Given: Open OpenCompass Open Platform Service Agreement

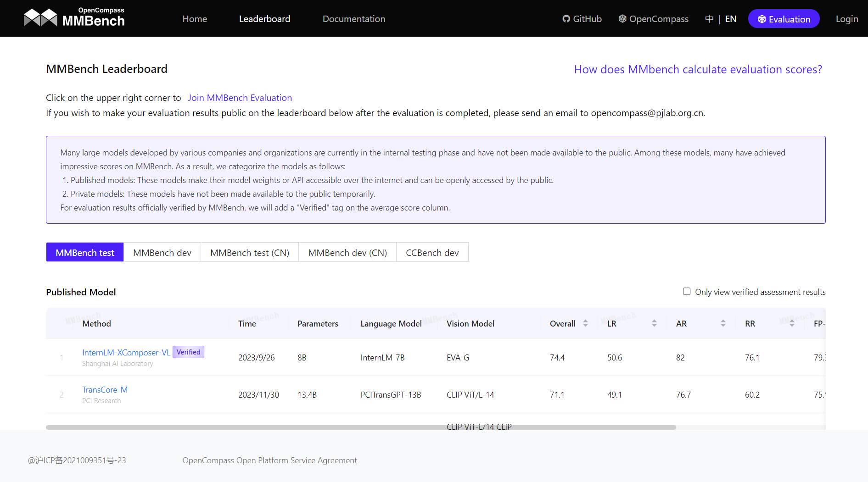Looking at the screenshot, I should tap(269, 460).
